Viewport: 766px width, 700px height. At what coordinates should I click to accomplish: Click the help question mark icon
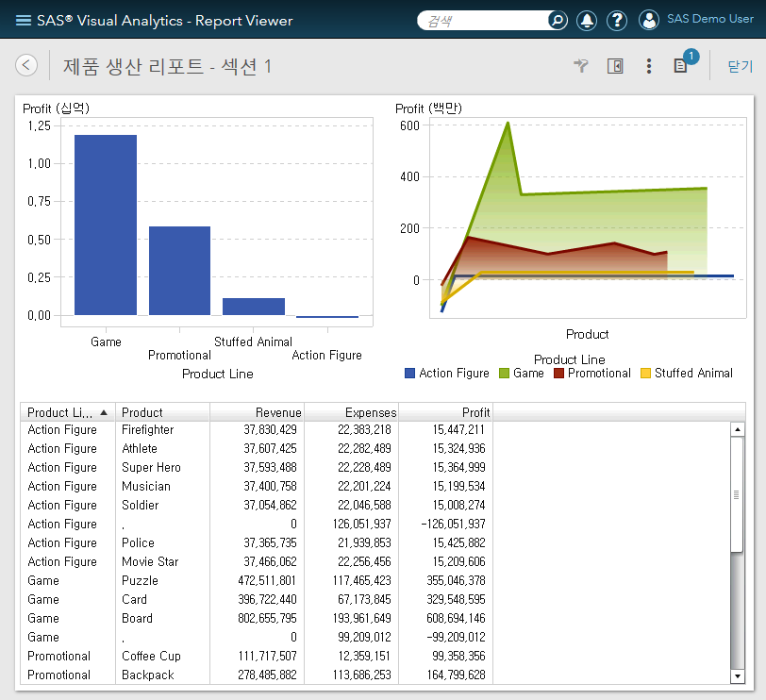coord(617,19)
